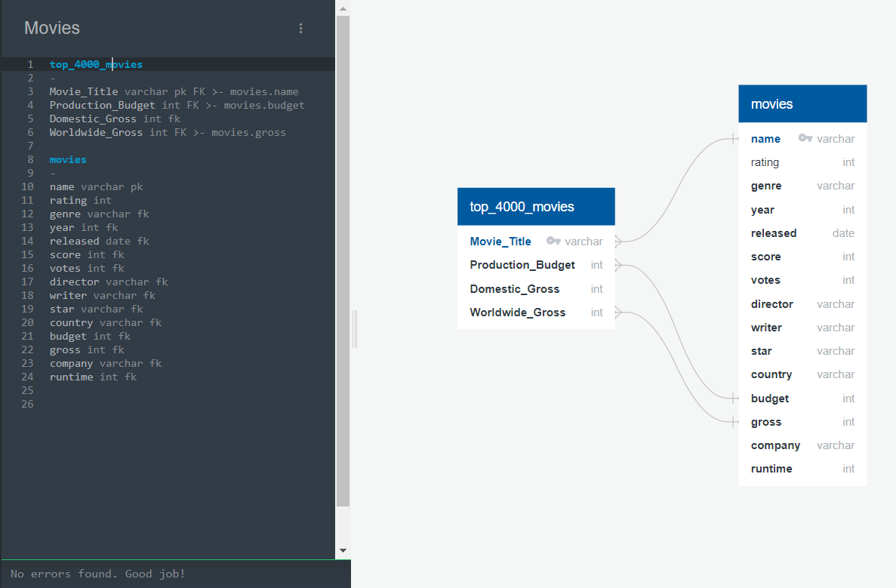Click the editor scrollbar down arrow
The width and height of the screenshot is (896, 588).
343,551
